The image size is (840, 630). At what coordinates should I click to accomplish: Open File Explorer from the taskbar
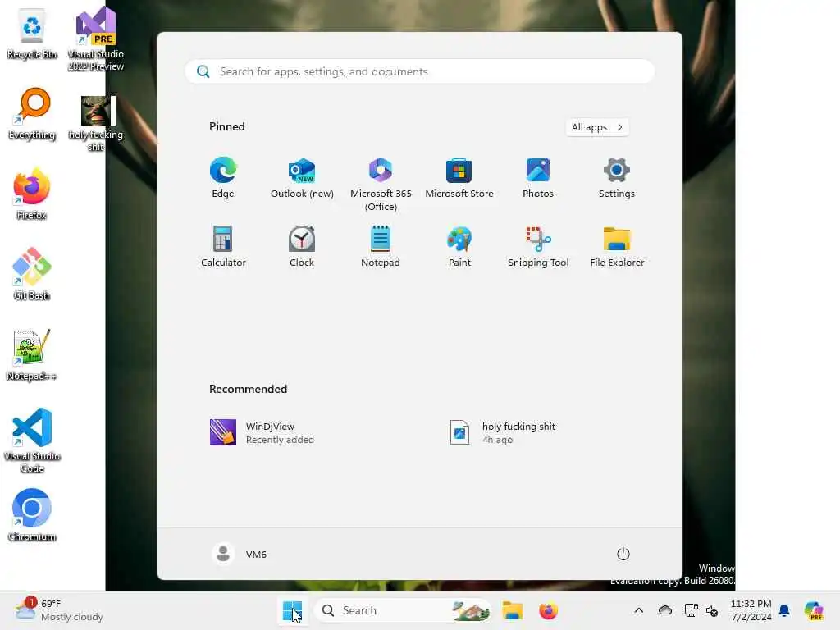(512, 610)
